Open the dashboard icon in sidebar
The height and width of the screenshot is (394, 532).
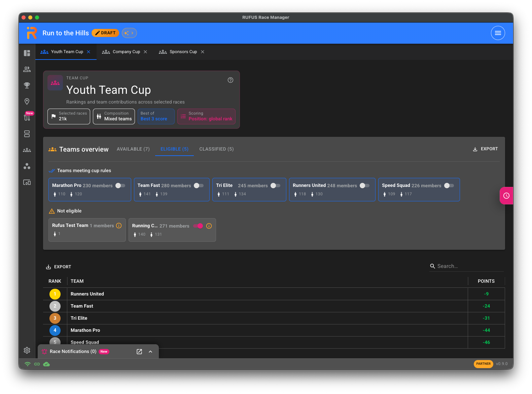click(x=27, y=53)
